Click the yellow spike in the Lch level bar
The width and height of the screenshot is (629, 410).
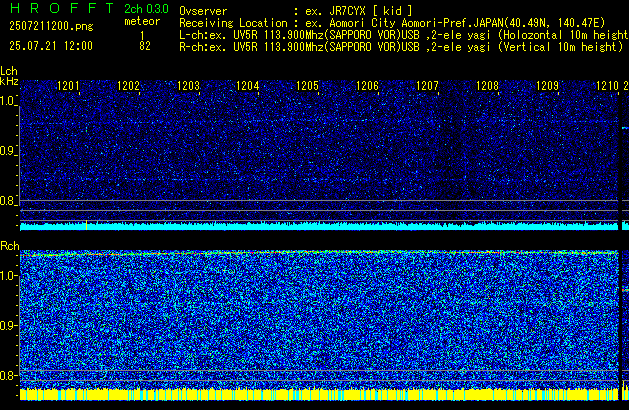pyautogui.click(x=86, y=225)
